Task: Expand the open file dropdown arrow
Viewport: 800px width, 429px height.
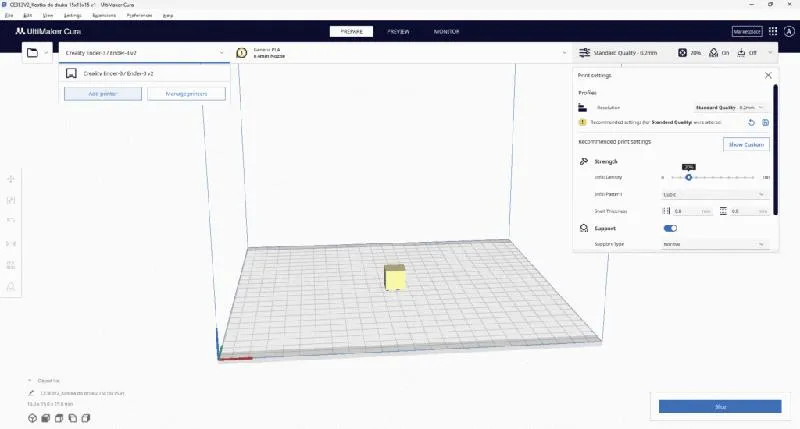Action: [46, 53]
